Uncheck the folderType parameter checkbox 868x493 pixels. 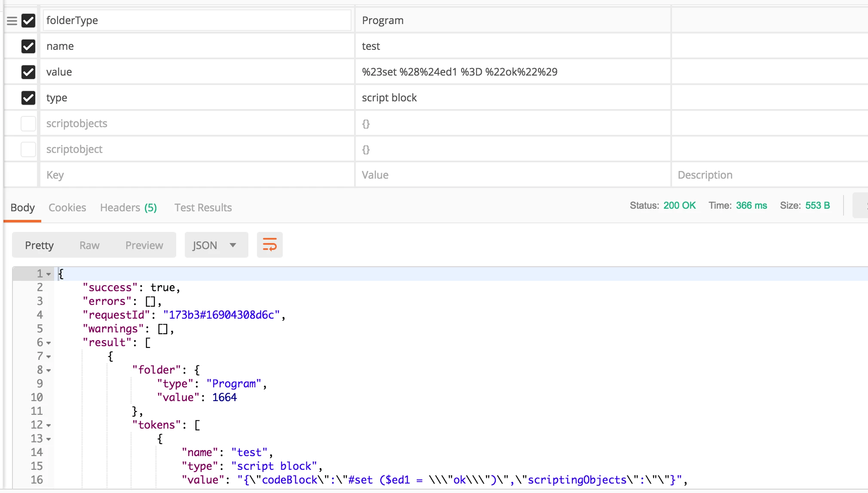[28, 21]
